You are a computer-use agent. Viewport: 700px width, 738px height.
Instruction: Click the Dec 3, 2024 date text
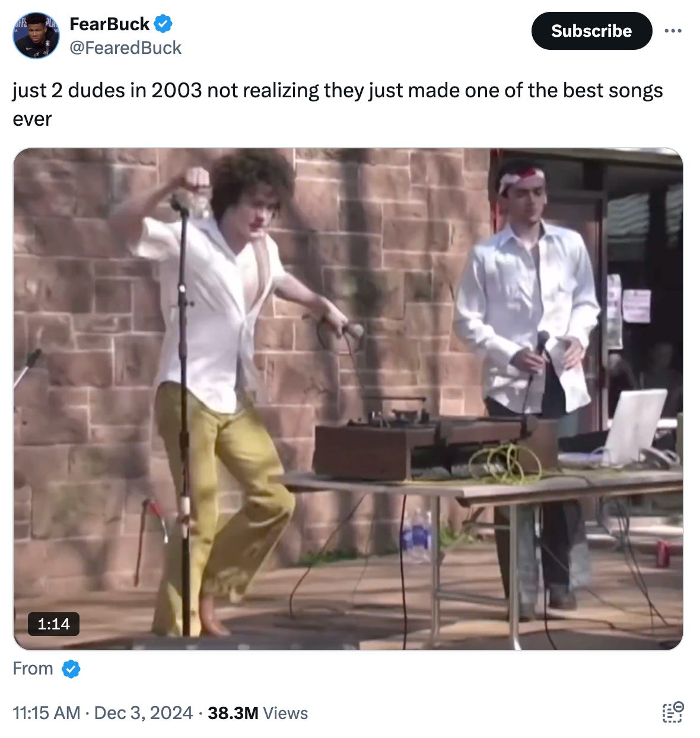pyautogui.click(x=144, y=712)
